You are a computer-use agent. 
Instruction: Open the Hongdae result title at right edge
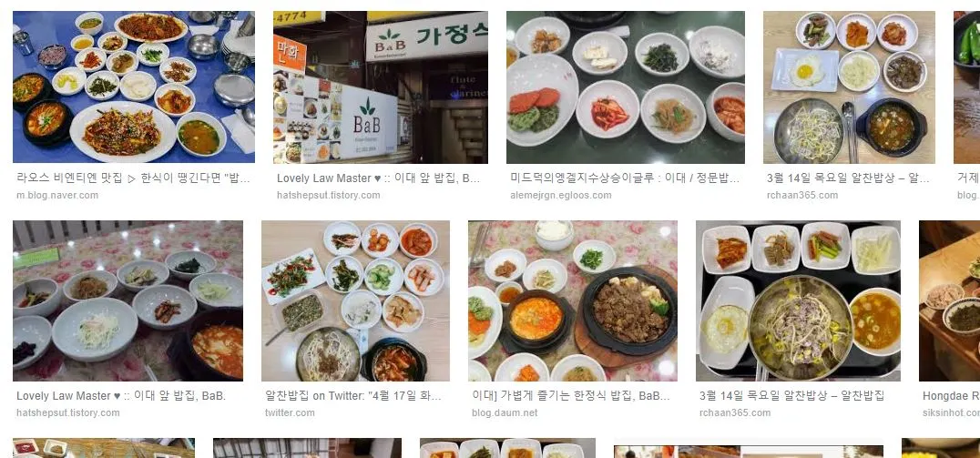951,395
